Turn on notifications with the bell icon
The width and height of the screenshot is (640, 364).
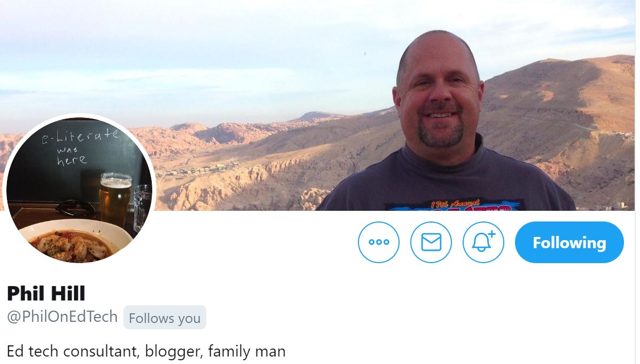(483, 242)
